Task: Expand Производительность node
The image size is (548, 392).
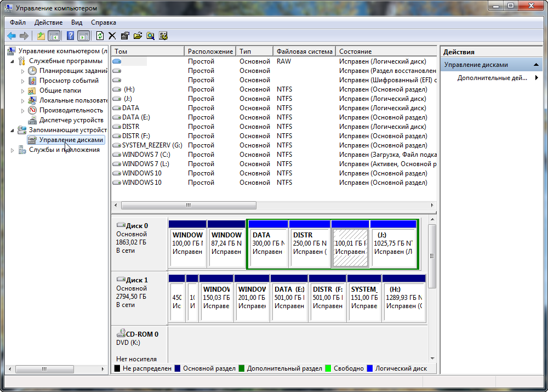Action: (x=22, y=111)
